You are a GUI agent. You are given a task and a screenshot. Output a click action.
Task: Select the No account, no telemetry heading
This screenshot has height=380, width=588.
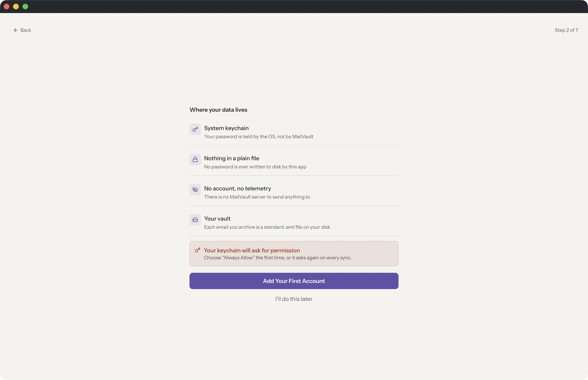(x=237, y=189)
